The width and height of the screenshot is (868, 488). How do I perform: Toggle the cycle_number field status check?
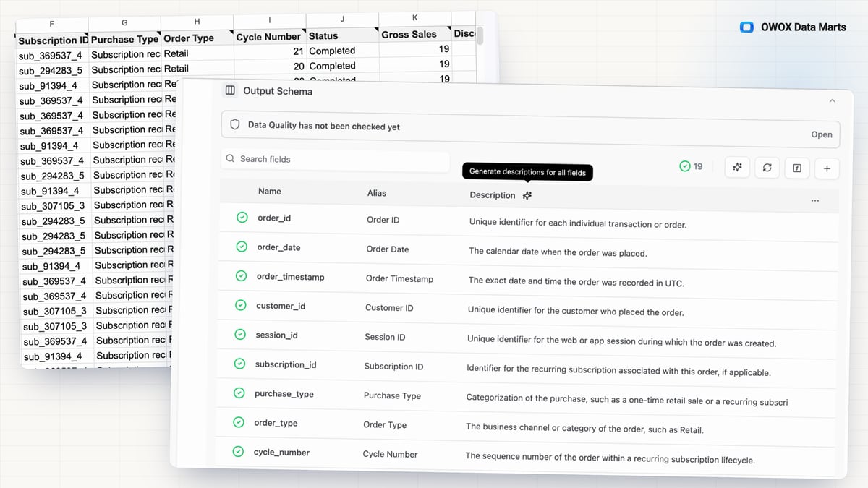(238, 452)
